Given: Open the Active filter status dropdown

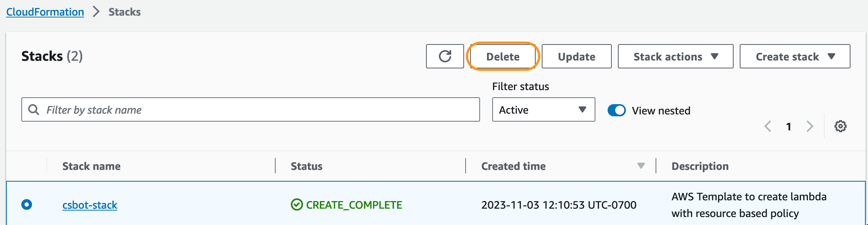Looking at the screenshot, I should tap(543, 110).
